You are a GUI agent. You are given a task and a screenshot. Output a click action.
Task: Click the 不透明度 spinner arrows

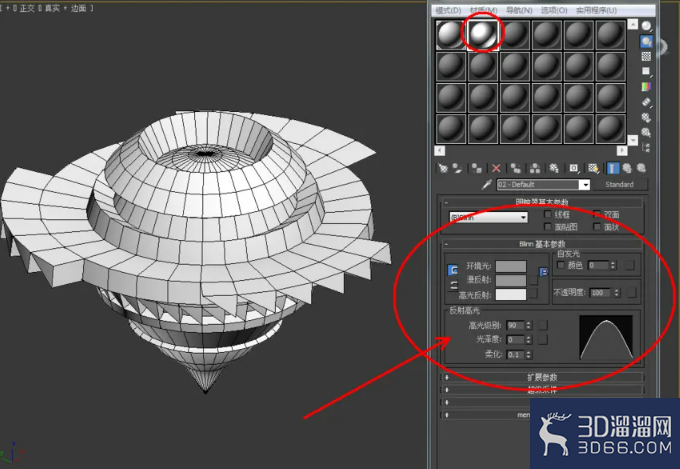pyautogui.click(x=617, y=293)
